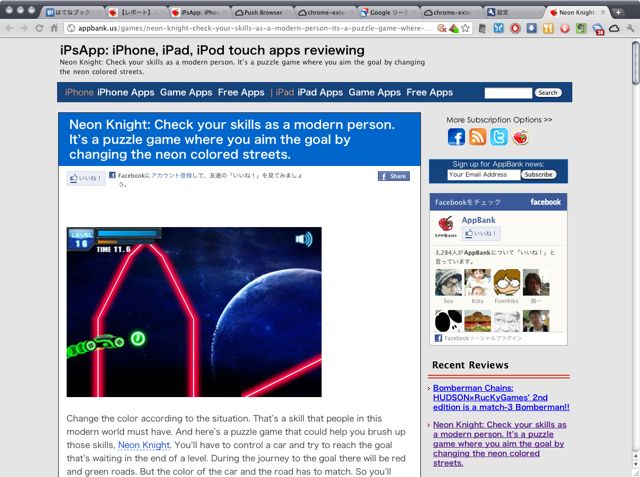Click the address bar URL
Image resolution: width=640 pixels, height=477 pixels.
pyautogui.click(x=254, y=28)
